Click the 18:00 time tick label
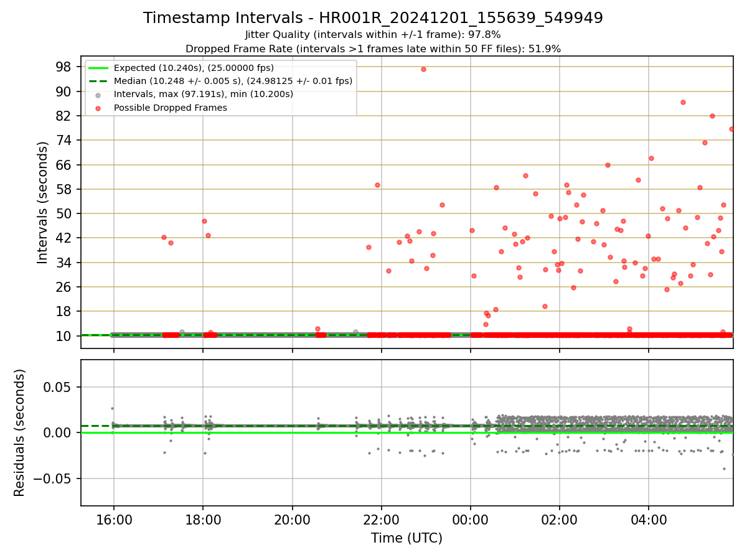The image size is (747, 560). tap(203, 520)
